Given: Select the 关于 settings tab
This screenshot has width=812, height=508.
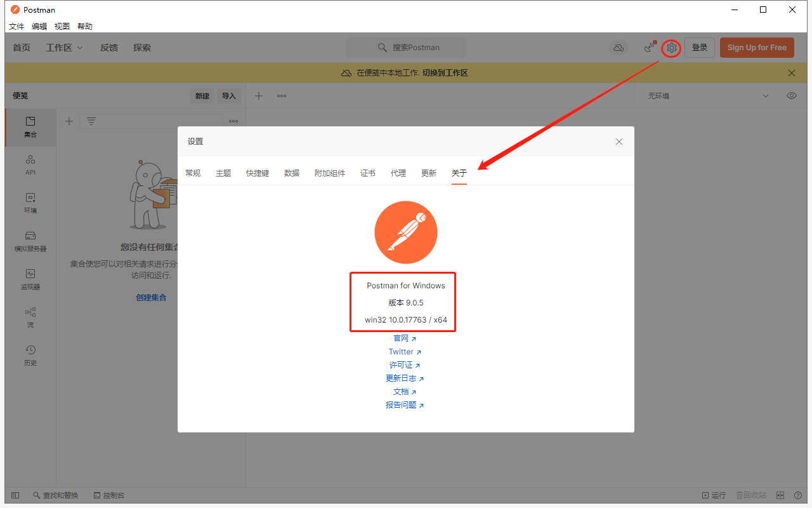Looking at the screenshot, I should 459,173.
